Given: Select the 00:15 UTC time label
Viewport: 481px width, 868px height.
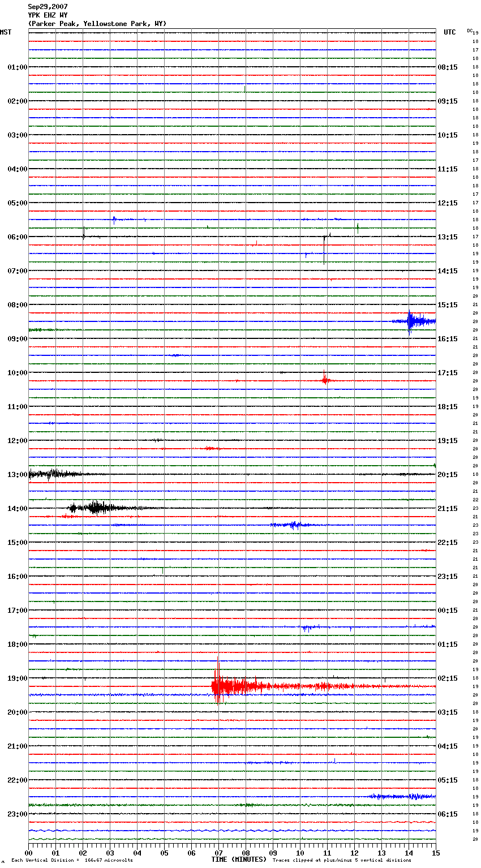Looking at the screenshot, I should pyautogui.click(x=448, y=611).
